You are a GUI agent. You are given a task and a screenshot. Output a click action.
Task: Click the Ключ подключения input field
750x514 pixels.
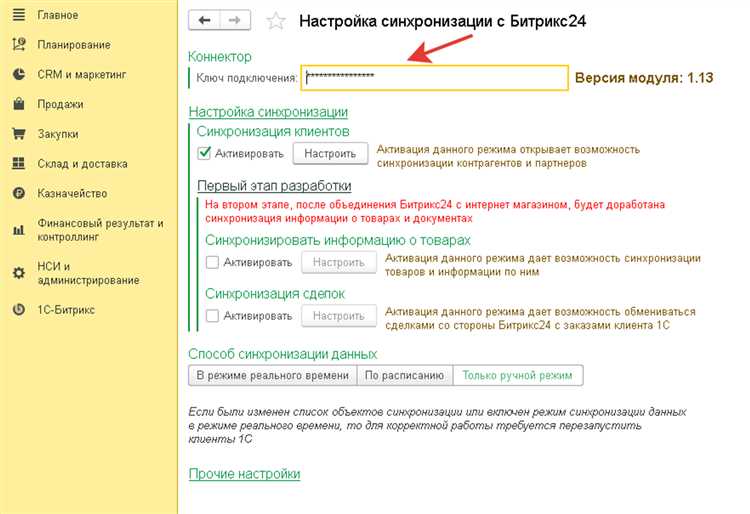coord(434,77)
